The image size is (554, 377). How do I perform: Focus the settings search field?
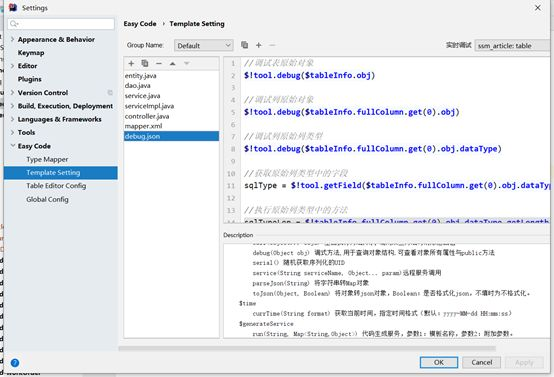[x=61, y=24]
